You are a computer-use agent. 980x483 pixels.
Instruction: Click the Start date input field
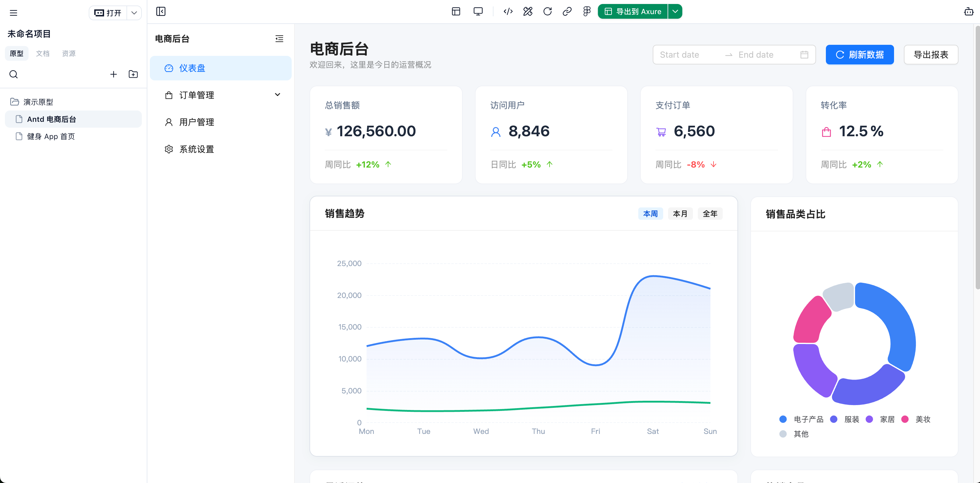point(689,55)
